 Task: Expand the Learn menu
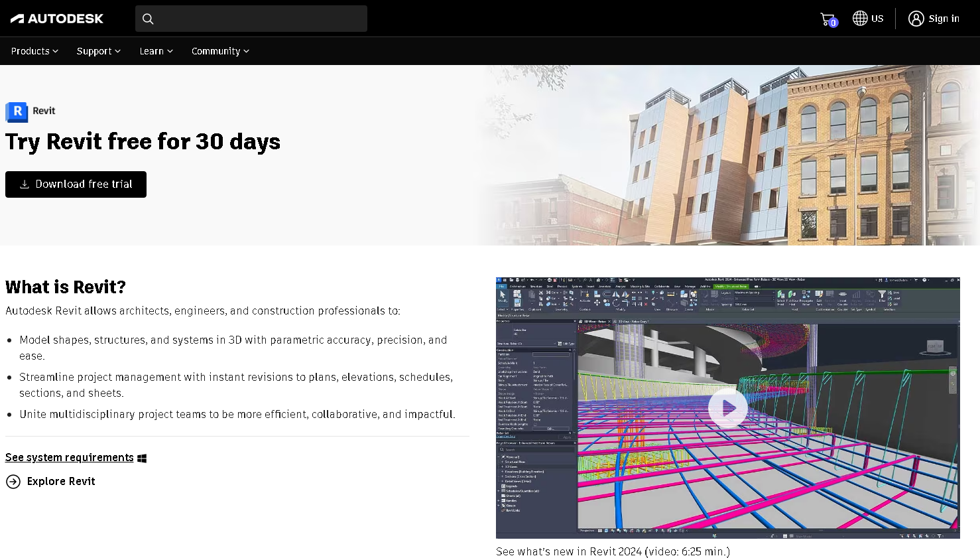pyautogui.click(x=156, y=51)
